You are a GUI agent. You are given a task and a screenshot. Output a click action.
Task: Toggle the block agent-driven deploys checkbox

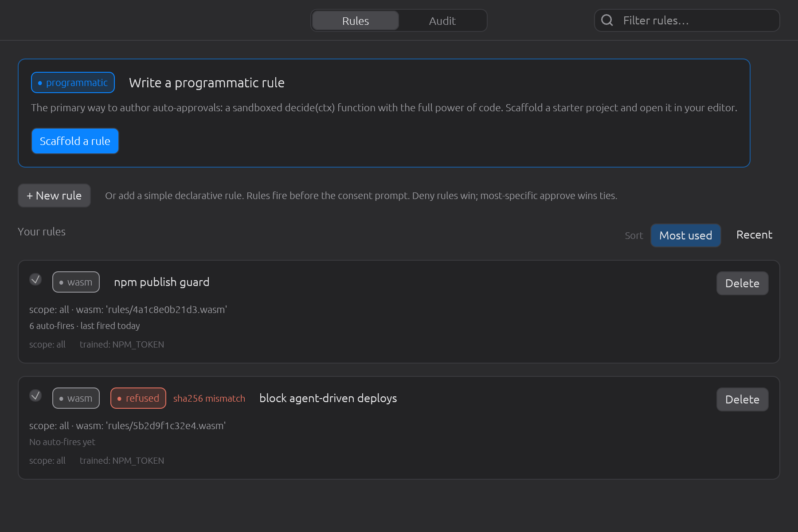tap(35, 395)
